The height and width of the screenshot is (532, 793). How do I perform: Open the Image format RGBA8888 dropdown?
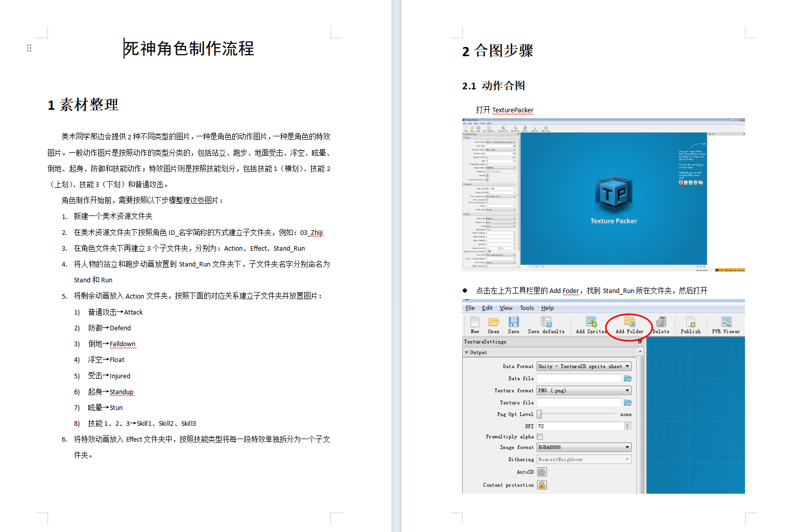pos(584,448)
